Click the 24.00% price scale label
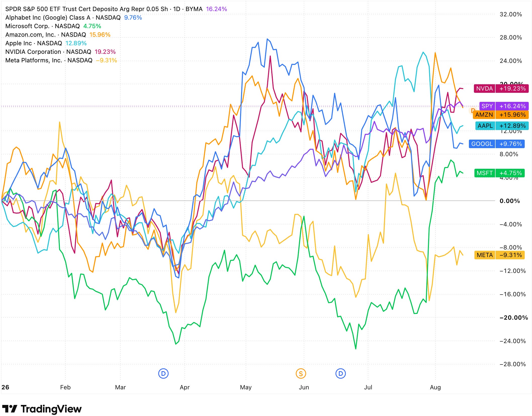 (x=511, y=61)
